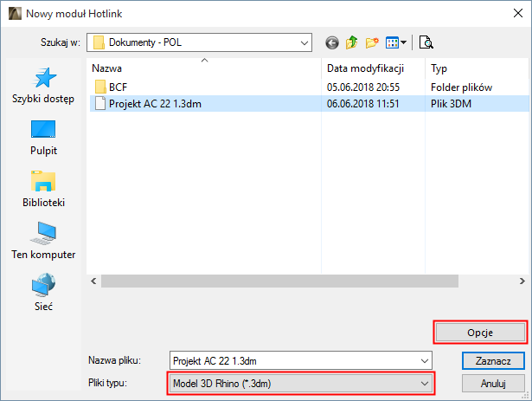Select the BCF folder icon
The width and height of the screenshot is (532, 401).
point(100,87)
